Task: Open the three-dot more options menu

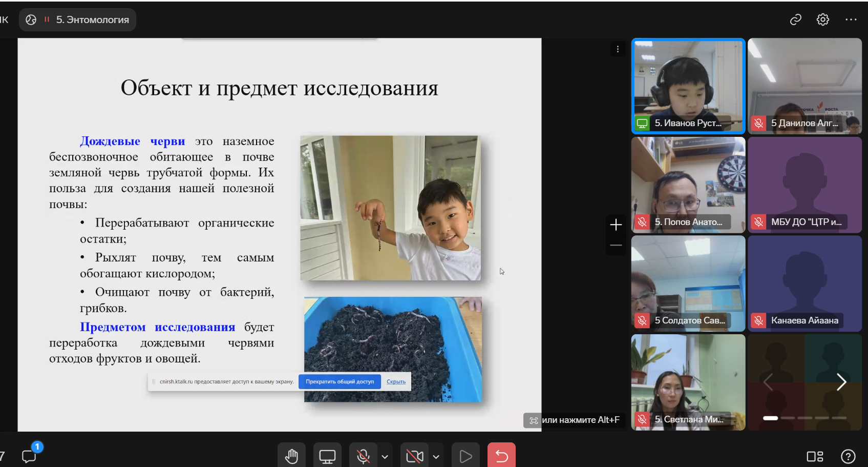Action: [x=851, y=19]
